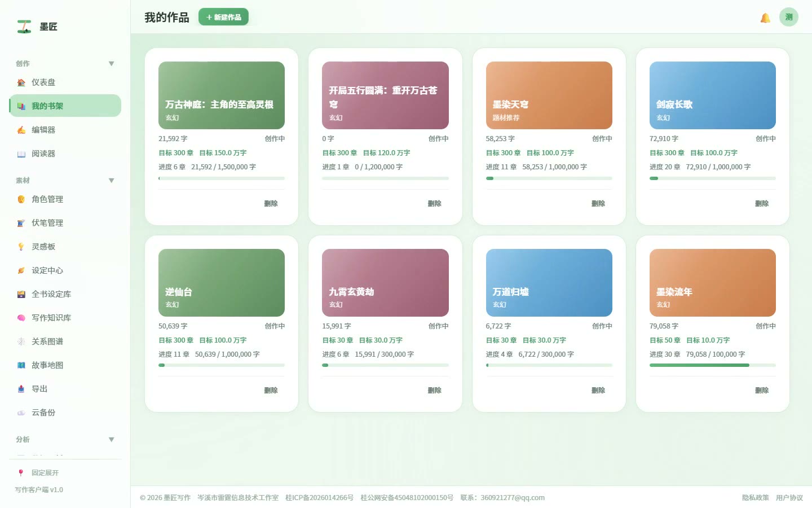This screenshot has height=508, width=812.
Task: Delete the 九霄玄黄劫 work
Action: (434, 390)
